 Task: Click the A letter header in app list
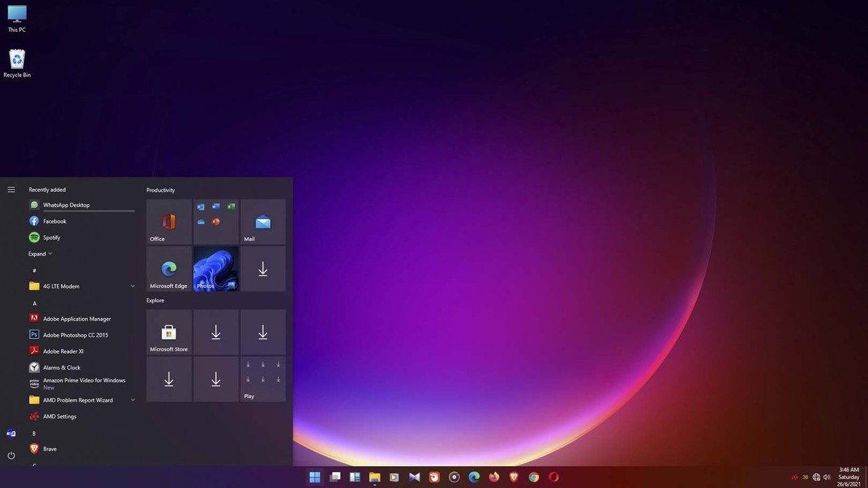pos(35,303)
